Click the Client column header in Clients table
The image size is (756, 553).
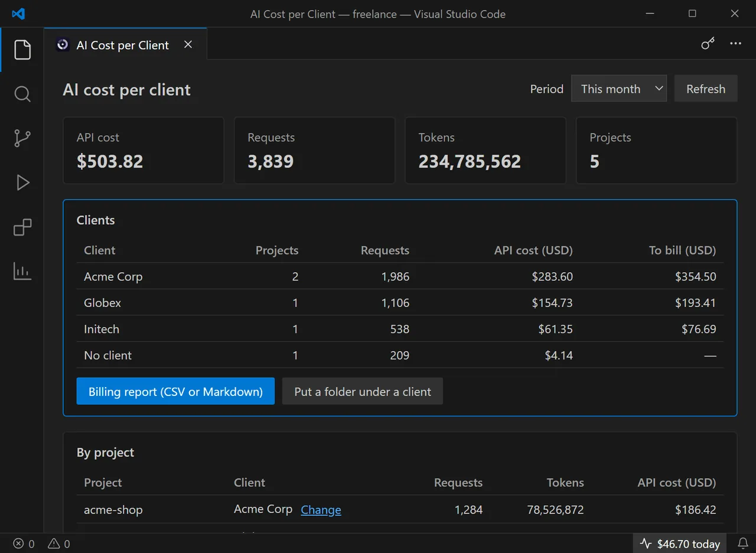click(x=100, y=250)
